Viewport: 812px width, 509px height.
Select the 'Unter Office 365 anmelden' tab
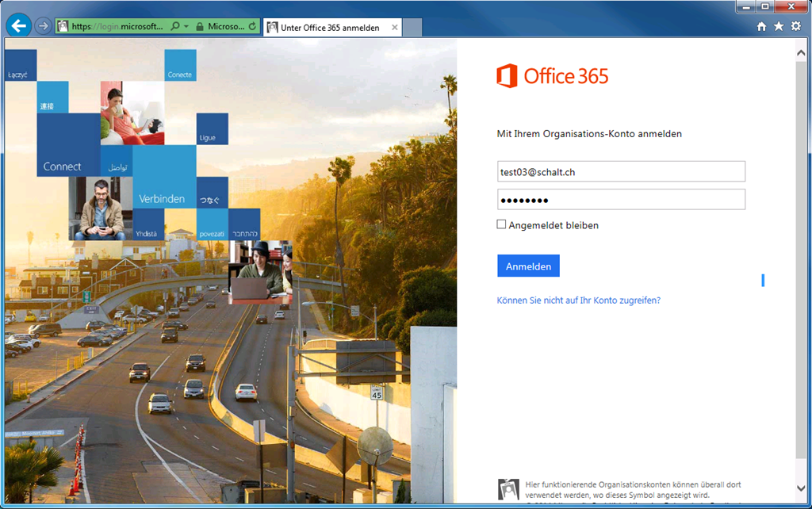329,28
